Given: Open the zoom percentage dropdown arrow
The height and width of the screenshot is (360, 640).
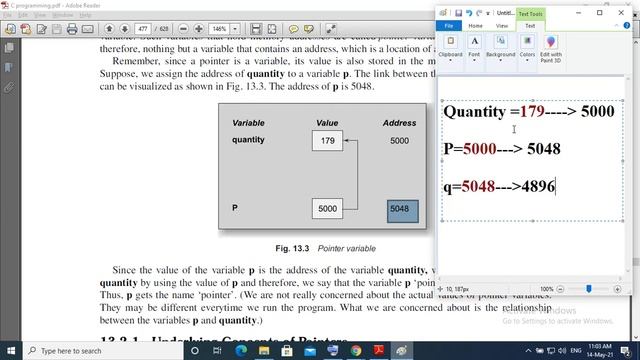Looking at the screenshot, I should (235, 29).
